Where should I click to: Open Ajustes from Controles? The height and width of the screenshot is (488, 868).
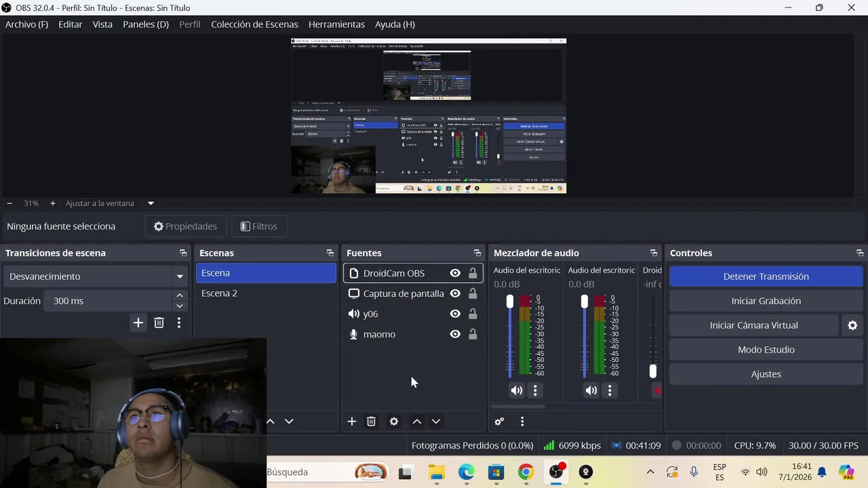point(766,374)
